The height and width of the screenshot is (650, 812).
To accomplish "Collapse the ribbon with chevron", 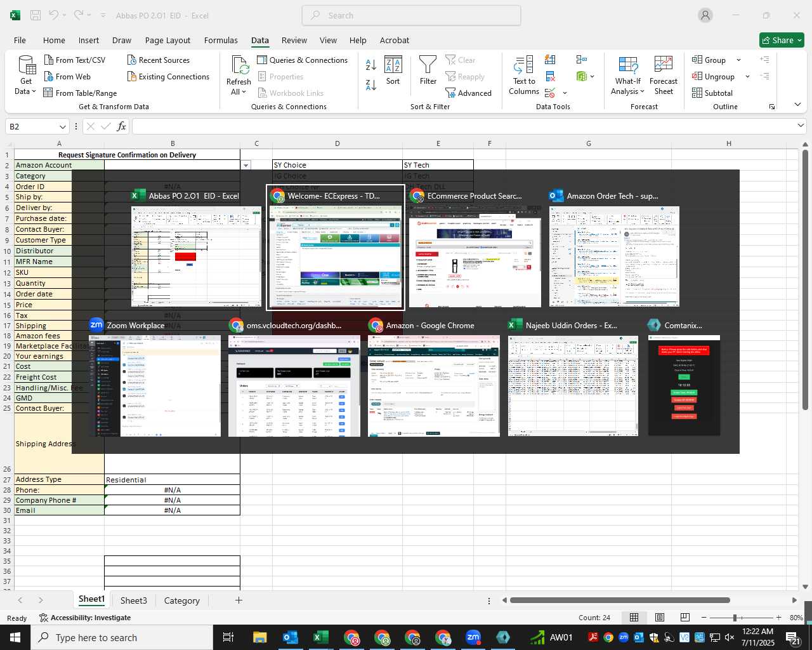I will click(797, 105).
